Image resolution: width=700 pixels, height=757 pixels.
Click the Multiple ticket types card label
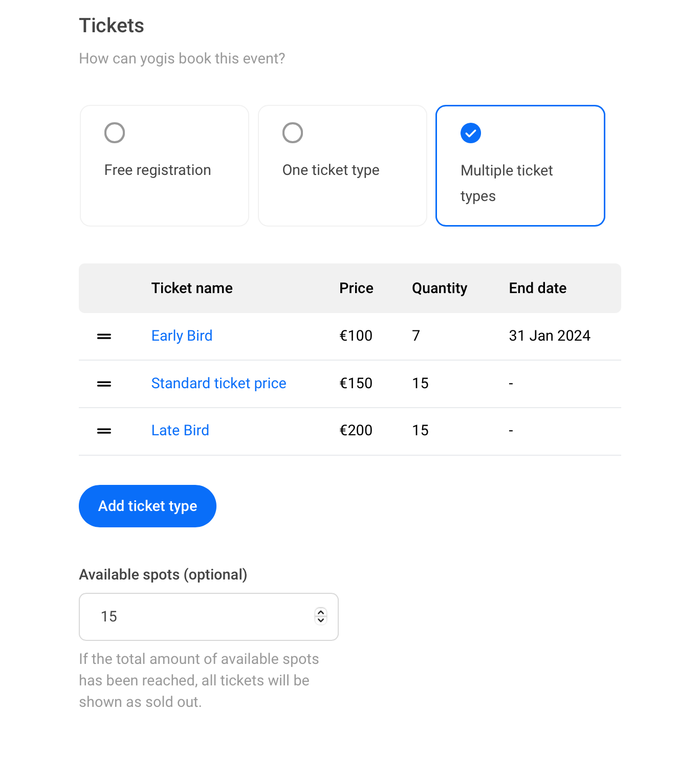coord(507,183)
